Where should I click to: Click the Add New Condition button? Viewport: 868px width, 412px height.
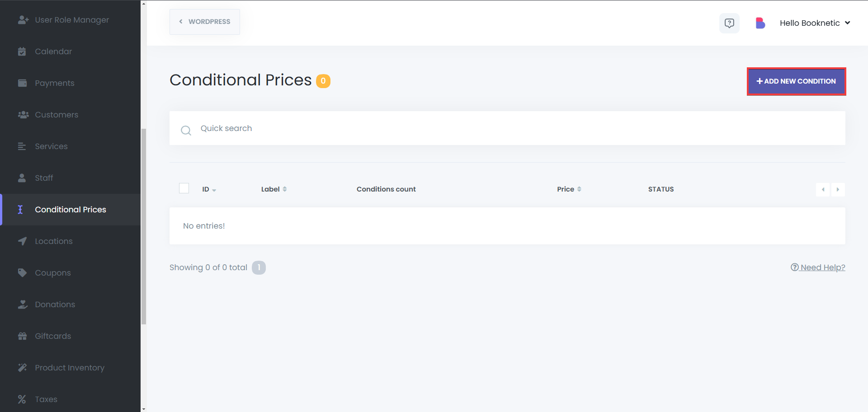796,81
